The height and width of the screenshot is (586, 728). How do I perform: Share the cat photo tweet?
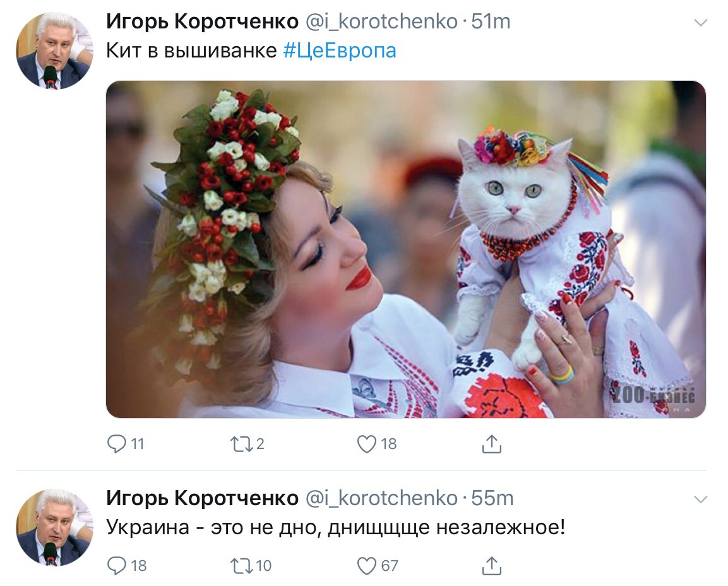tap(492, 443)
